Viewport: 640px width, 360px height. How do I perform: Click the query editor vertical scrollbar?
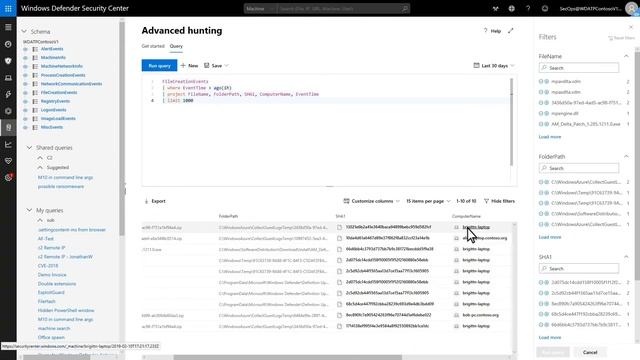click(511, 122)
